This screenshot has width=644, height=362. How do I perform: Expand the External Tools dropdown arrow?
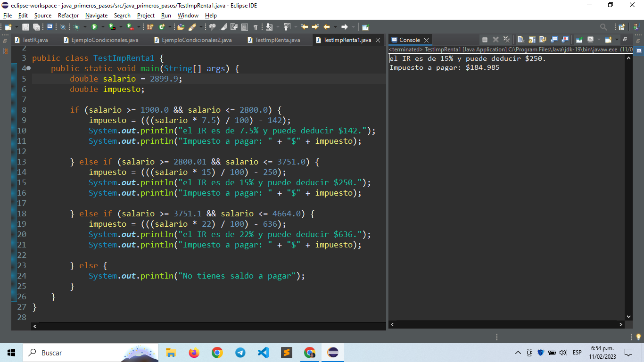click(139, 27)
